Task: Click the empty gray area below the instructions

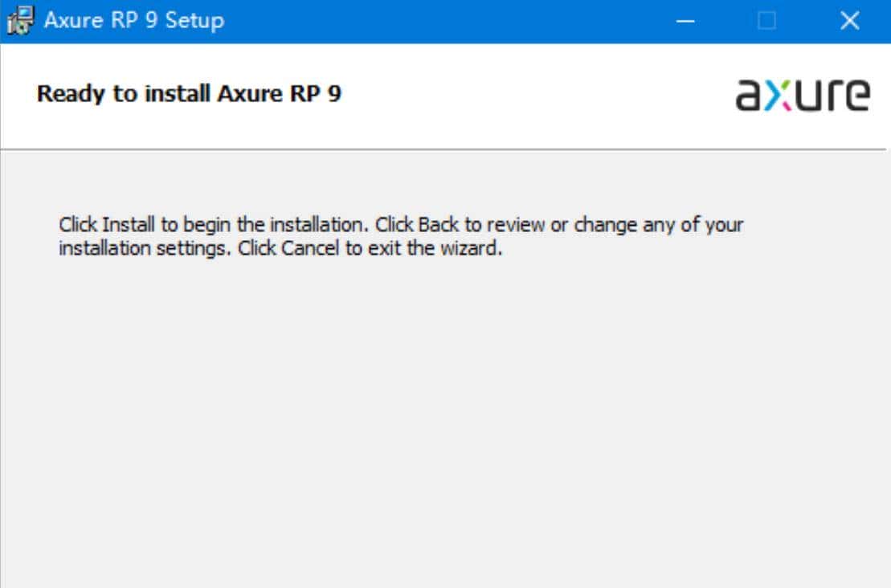Action: pos(442,418)
